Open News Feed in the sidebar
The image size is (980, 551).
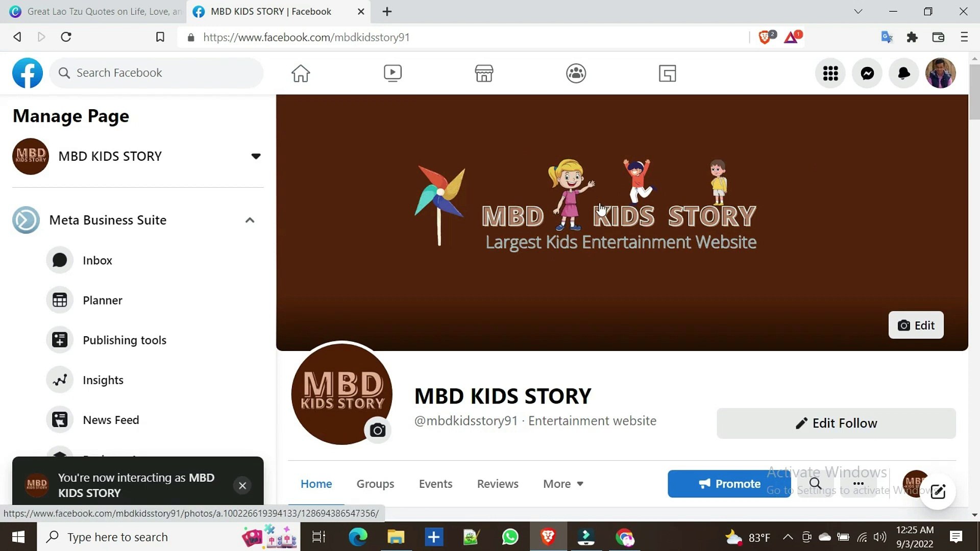pyautogui.click(x=111, y=419)
